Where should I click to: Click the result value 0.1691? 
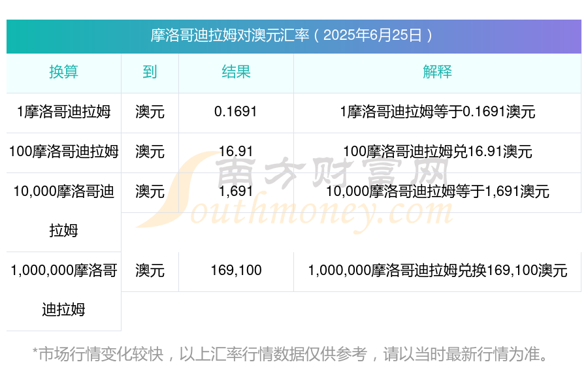tap(236, 112)
